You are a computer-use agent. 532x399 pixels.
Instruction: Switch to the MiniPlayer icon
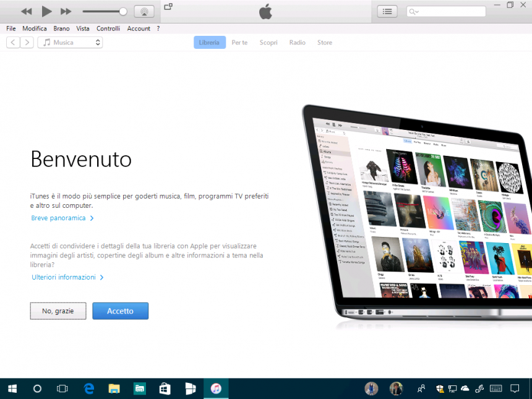pyautogui.click(x=168, y=6)
